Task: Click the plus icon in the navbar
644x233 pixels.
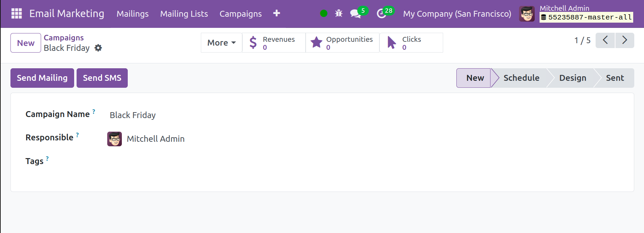Action: click(276, 14)
